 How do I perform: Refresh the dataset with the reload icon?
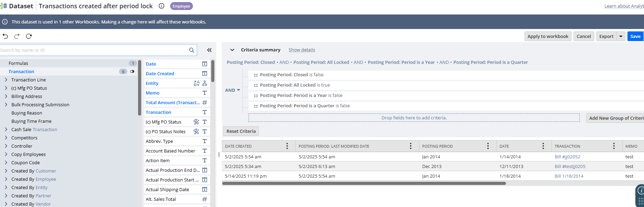pyautogui.click(x=29, y=36)
